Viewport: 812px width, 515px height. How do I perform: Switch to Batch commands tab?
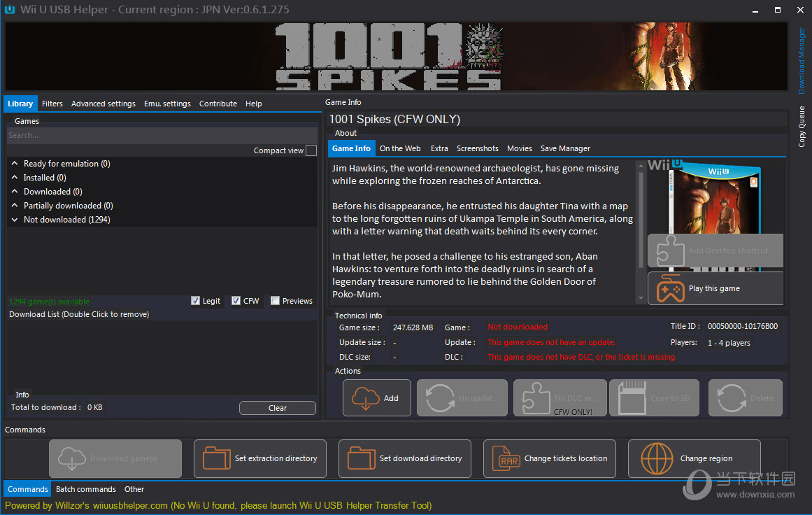coord(86,489)
